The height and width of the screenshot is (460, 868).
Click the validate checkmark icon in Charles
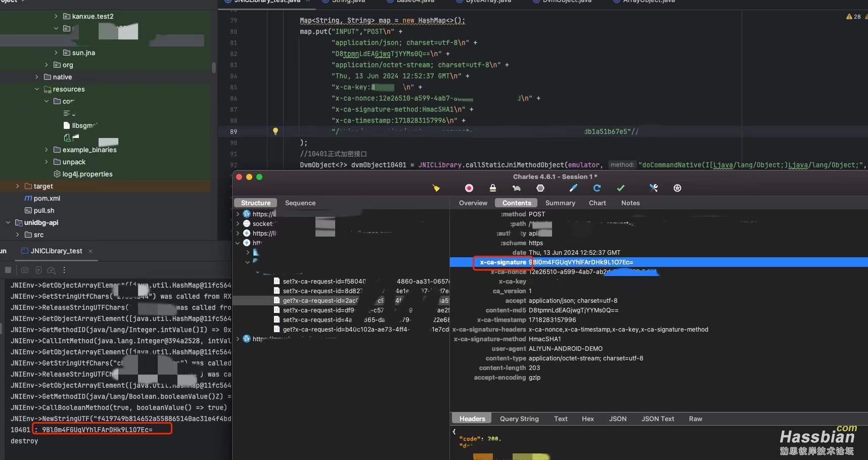pyautogui.click(x=621, y=188)
